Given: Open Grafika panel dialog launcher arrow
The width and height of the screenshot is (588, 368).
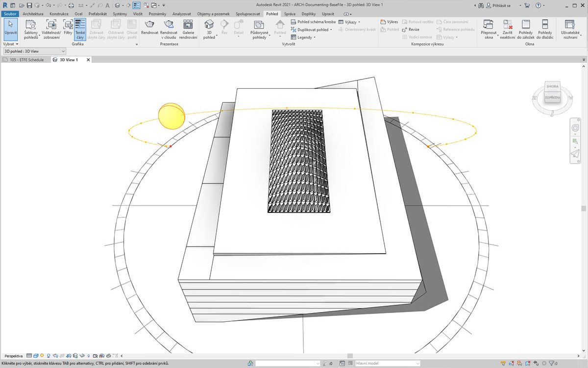Looking at the screenshot, I should coord(137,44).
